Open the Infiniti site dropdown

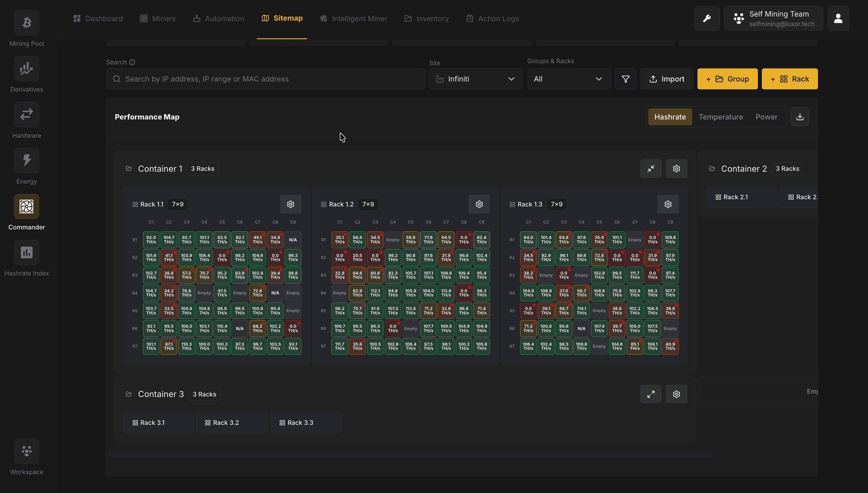(x=475, y=79)
